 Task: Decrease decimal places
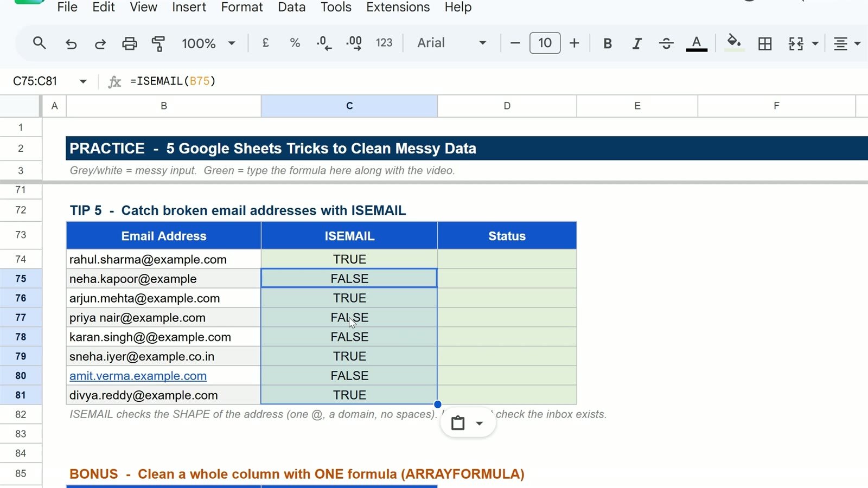pyautogui.click(x=324, y=43)
